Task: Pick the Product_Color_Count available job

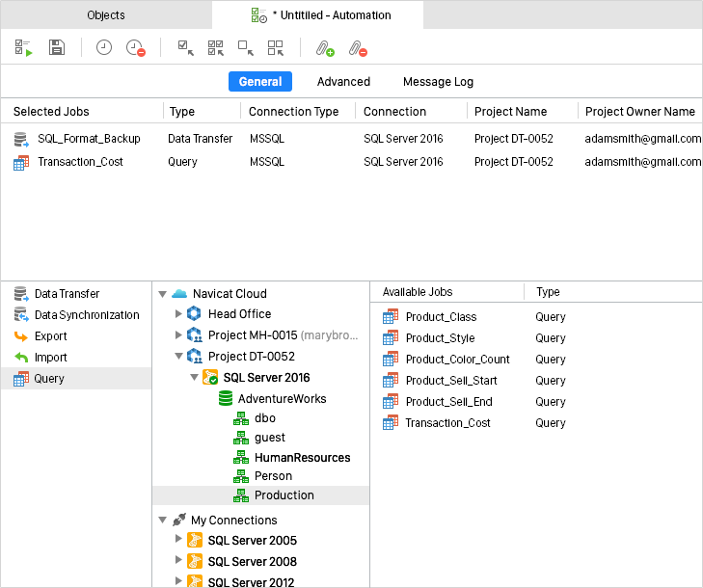Action: (x=536, y=360)
